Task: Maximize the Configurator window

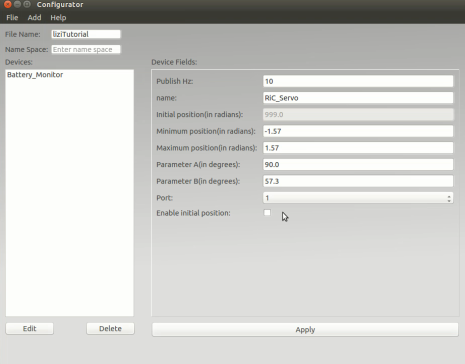Action: [27, 4]
